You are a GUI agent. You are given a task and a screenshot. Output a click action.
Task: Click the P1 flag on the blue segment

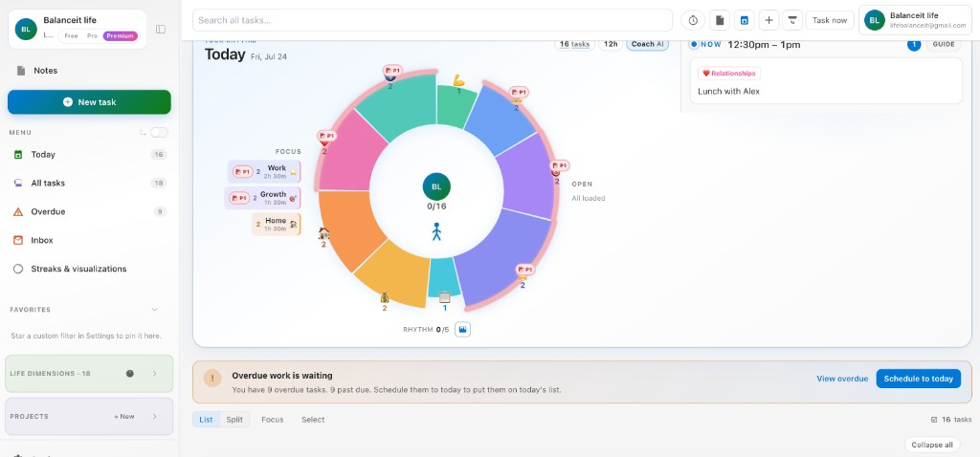tap(519, 93)
